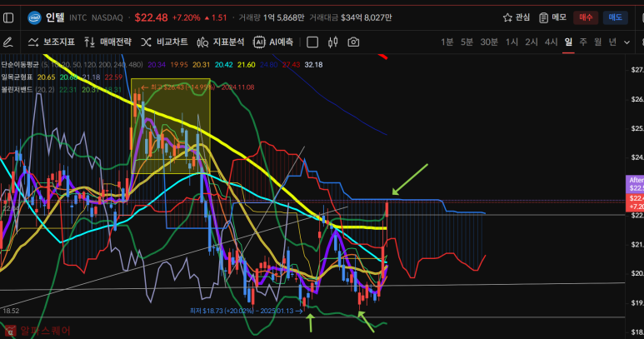Click the red 매수 buy button
644x339 pixels.
586,17
